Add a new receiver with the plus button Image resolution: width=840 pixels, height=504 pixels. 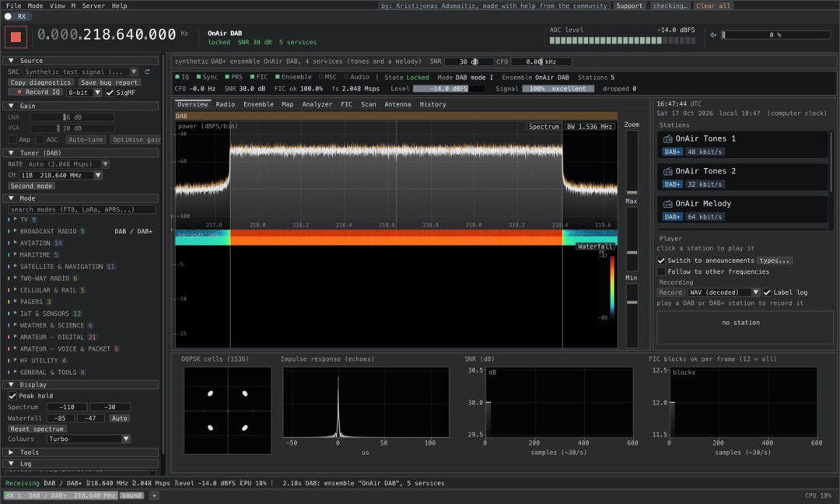(154, 495)
